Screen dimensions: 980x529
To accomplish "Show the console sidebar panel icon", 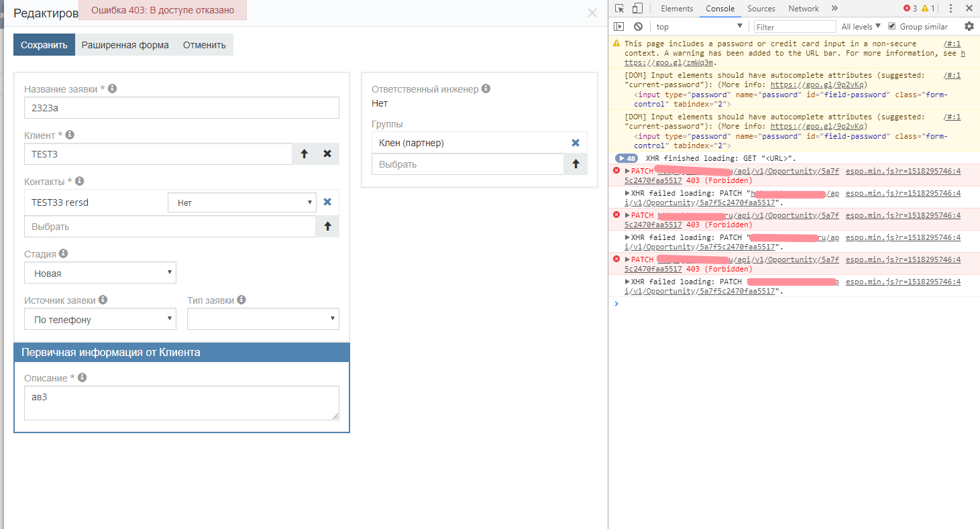I will [619, 27].
